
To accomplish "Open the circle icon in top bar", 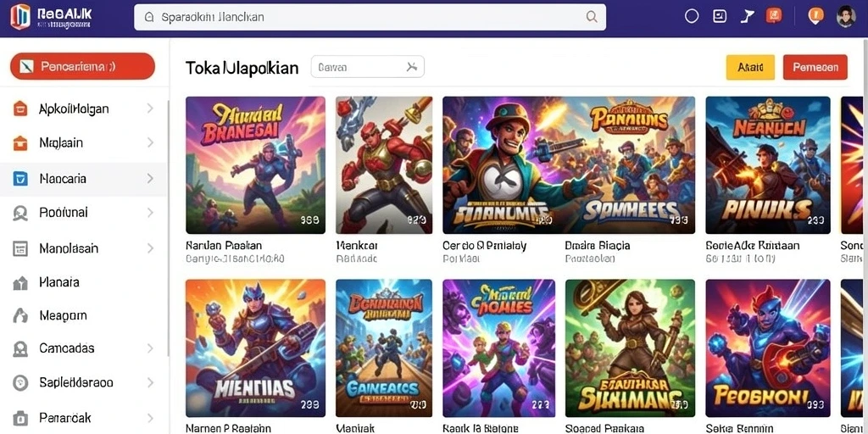I will tap(692, 17).
